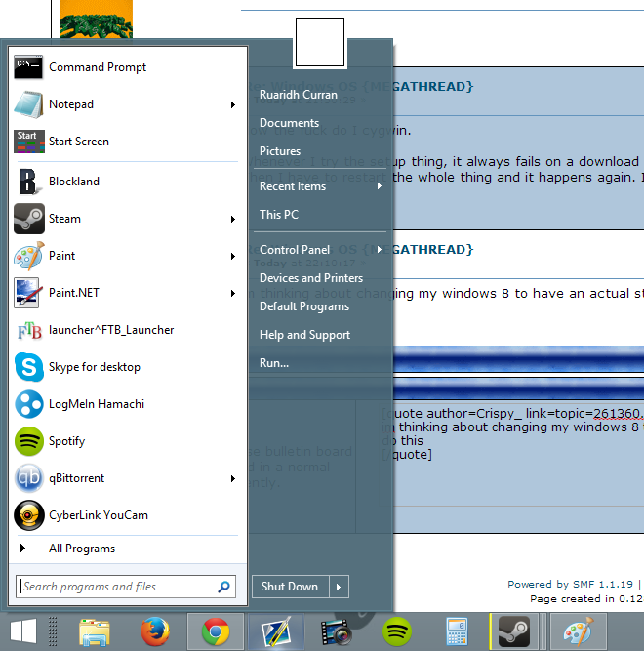Open qBittorrent icon

pyautogui.click(x=29, y=478)
